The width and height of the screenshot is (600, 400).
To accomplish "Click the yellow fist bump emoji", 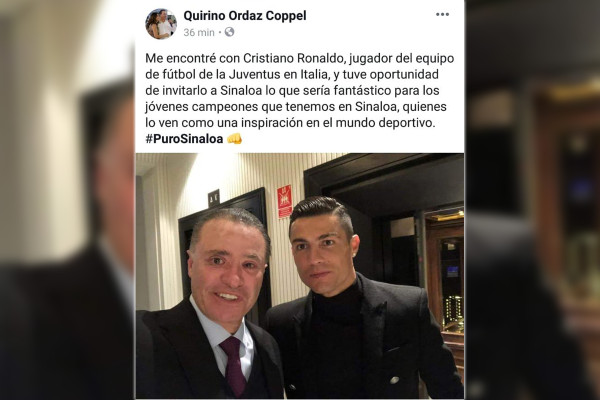I will (235, 139).
